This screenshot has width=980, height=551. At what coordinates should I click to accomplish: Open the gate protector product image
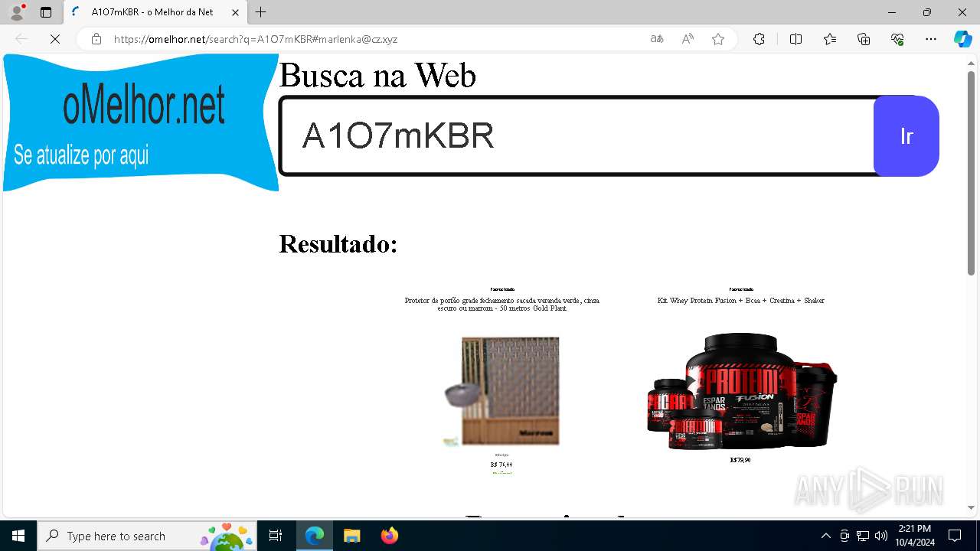(x=501, y=391)
